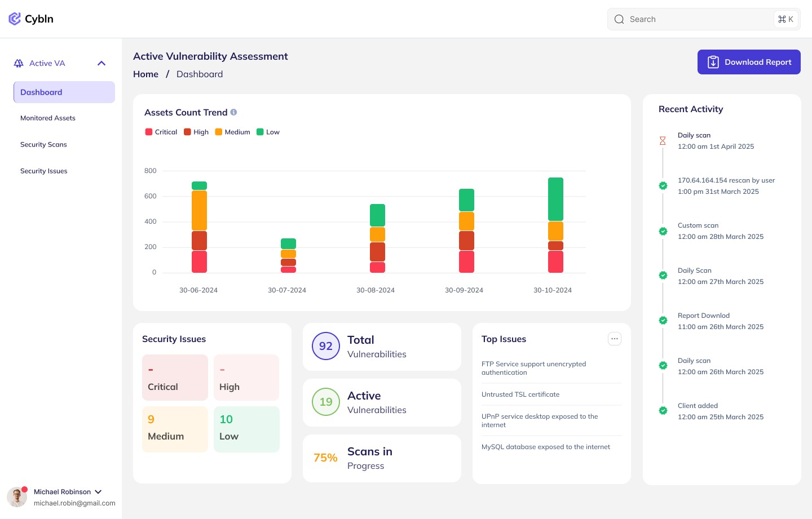Select the 'Untrusted TSL certificate' issue
The height and width of the screenshot is (519, 812).
coord(520,394)
